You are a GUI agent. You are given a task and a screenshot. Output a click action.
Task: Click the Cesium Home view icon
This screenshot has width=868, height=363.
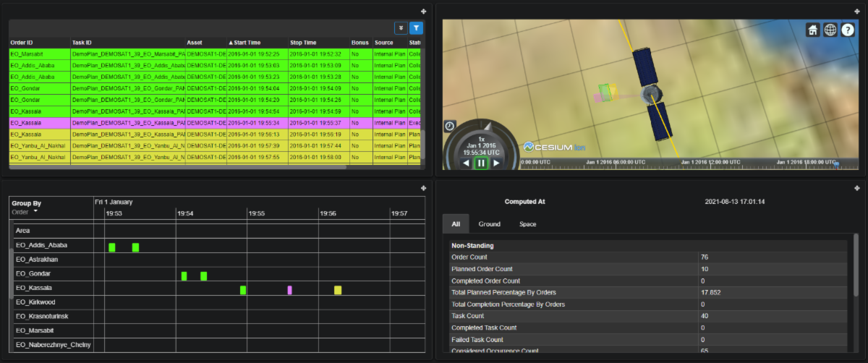813,30
